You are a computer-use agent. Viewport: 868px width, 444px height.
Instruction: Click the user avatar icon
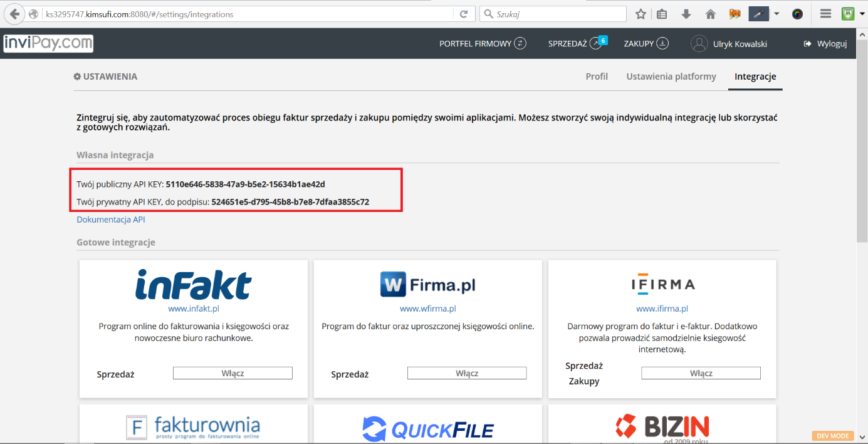[699, 44]
